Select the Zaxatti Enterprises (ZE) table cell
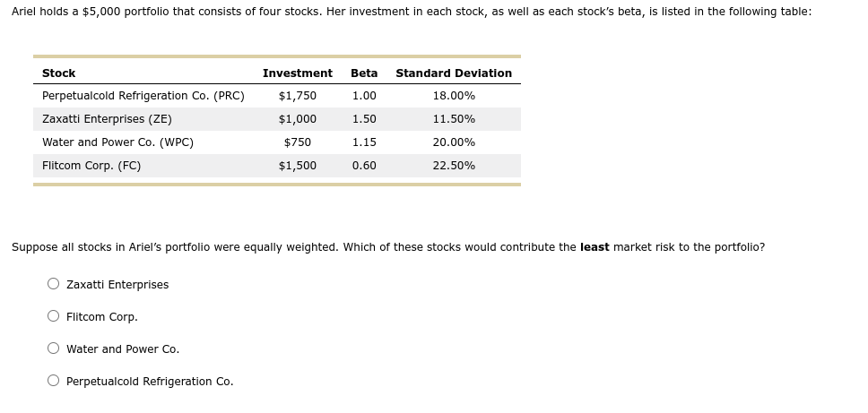 (107, 119)
